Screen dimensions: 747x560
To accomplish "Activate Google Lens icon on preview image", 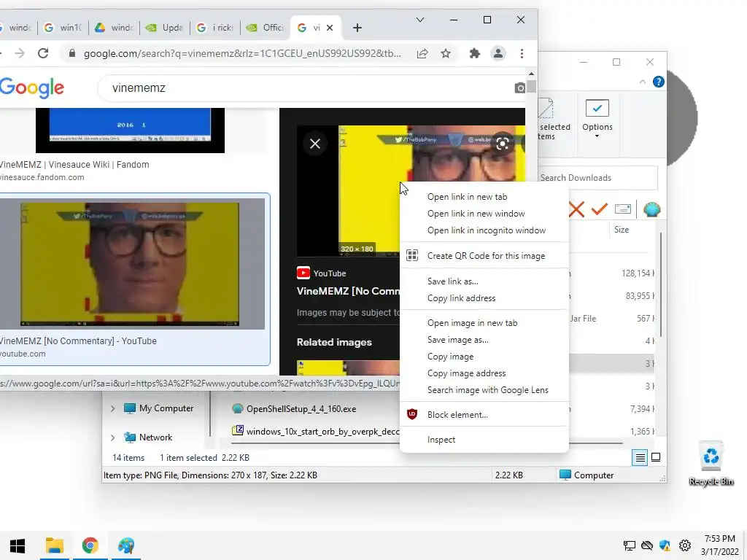I will tap(502, 144).
